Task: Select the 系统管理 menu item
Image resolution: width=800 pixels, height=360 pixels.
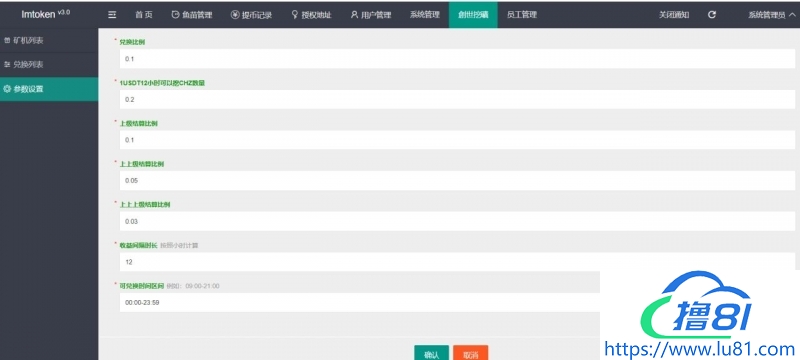Action: tap(424, 15)
